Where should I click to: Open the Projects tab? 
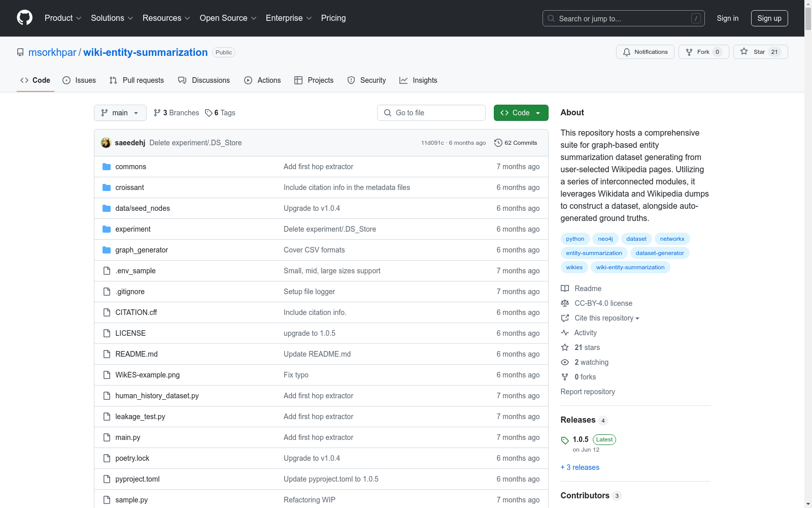pos(314,80)
